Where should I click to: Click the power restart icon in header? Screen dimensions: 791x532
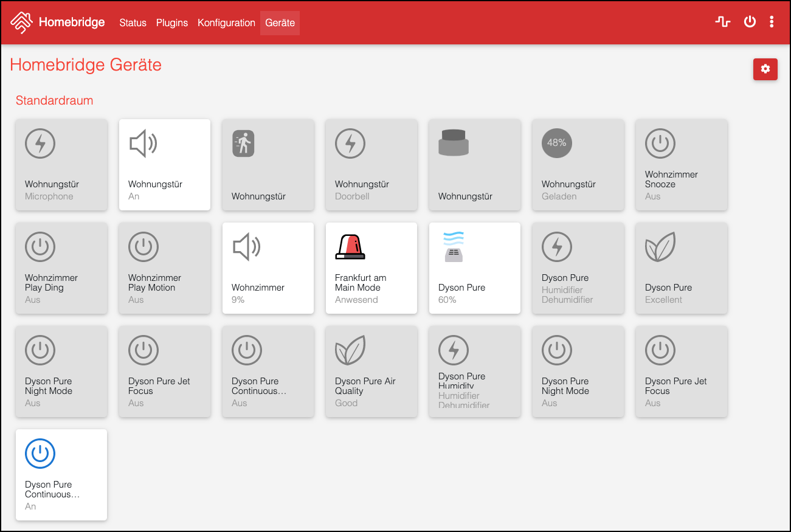click(750, 22)
